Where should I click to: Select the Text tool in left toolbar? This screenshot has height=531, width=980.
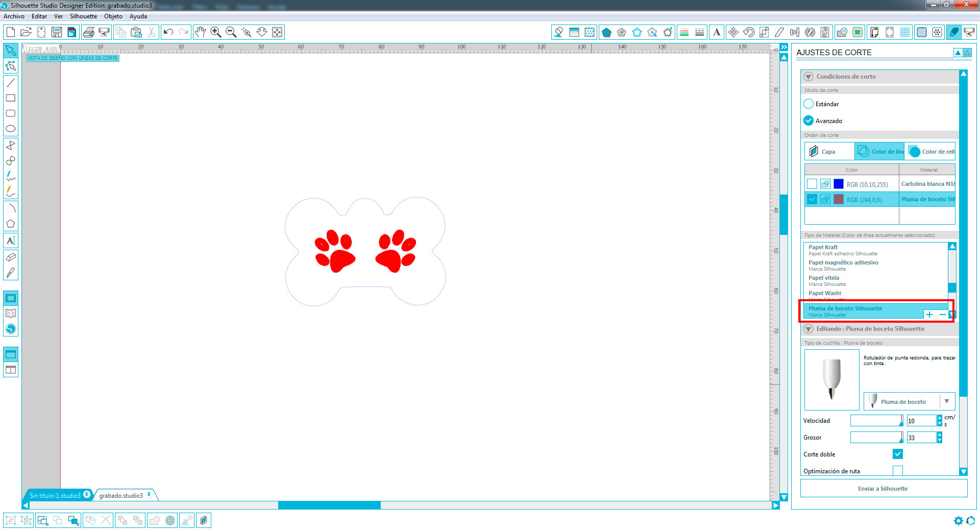(x=10, y=240)
